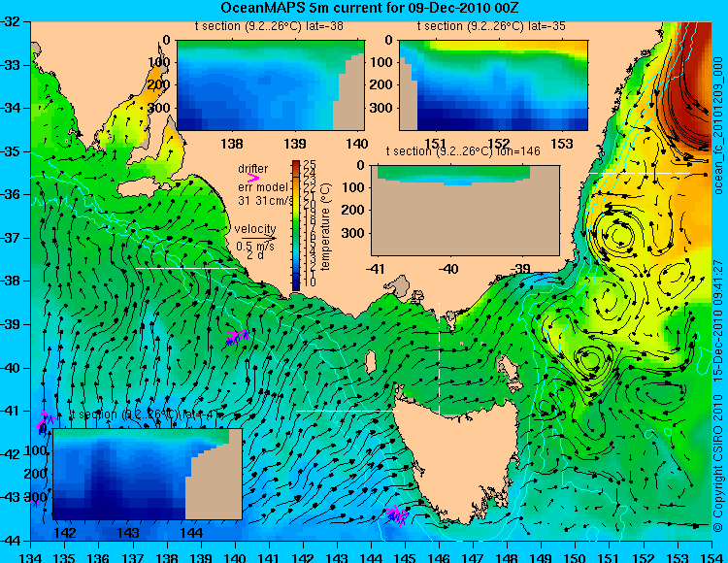The height and width of the screenshot is (563, 728).
Task: Click '-32' on the left latitude axis
Action: pos(12,21)
